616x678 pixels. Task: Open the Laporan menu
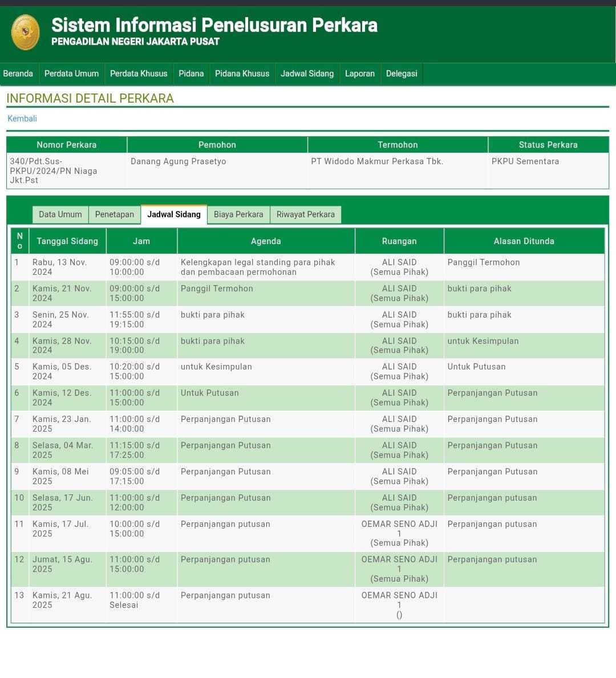point(359,74)
